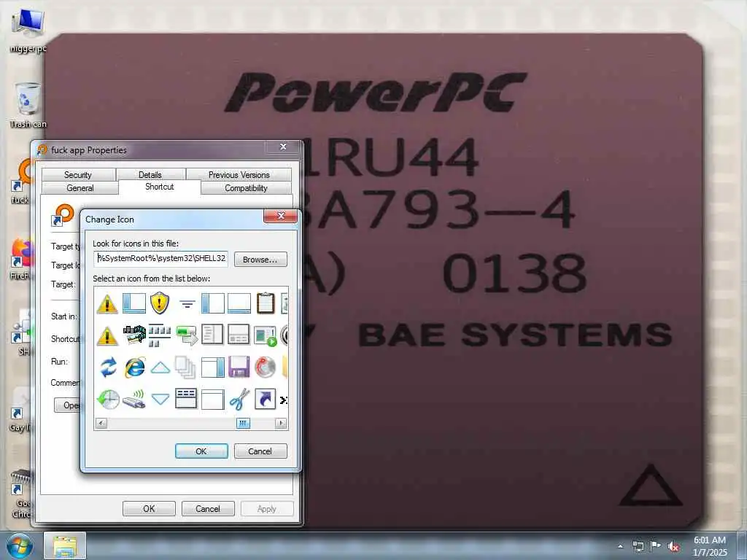Screen dimensions: 747x560
Task: Open the Action Center flag icon
Action: (x=656, y=546)
